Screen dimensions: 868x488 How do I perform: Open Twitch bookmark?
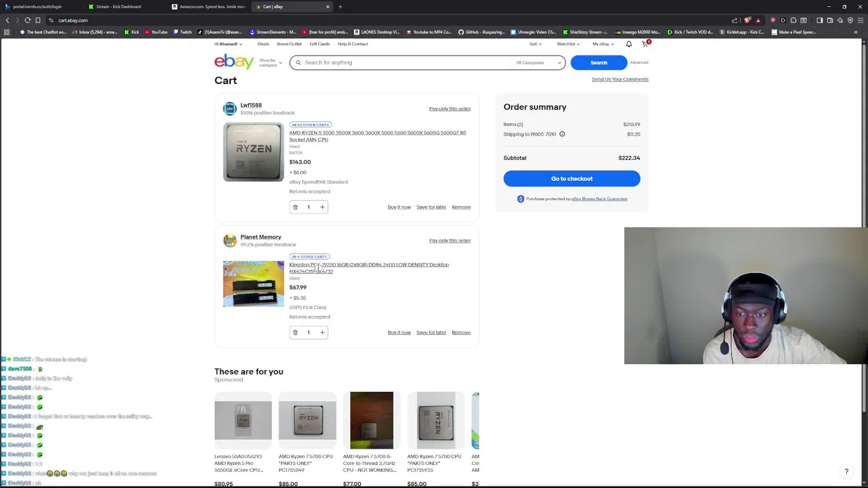[182, 32]
